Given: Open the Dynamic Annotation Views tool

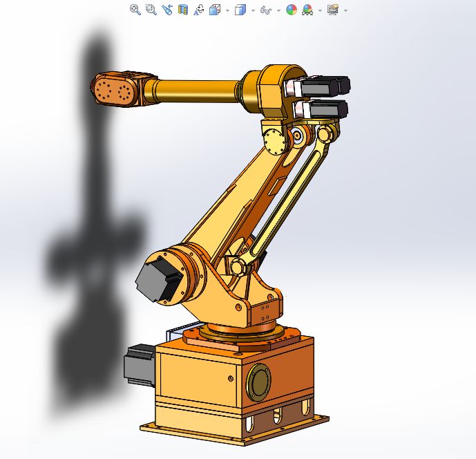Looking at the screenshot, I should [x=198, y=10].
